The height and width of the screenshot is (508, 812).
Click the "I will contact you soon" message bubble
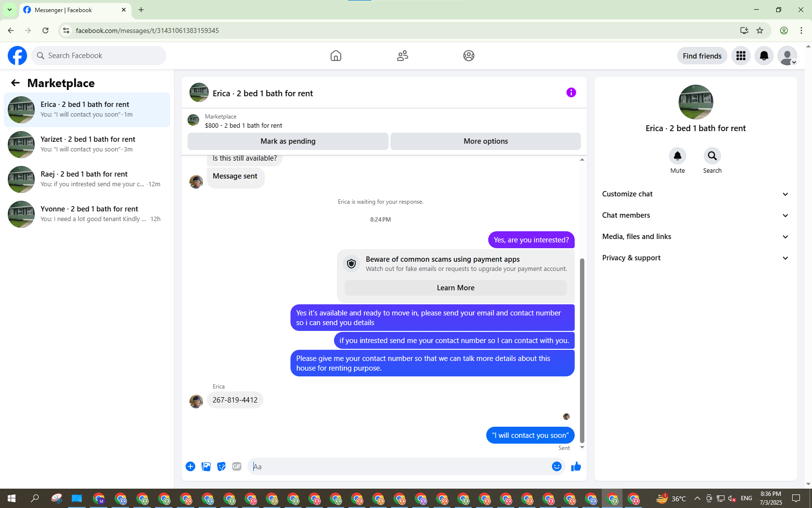(530, 435)
